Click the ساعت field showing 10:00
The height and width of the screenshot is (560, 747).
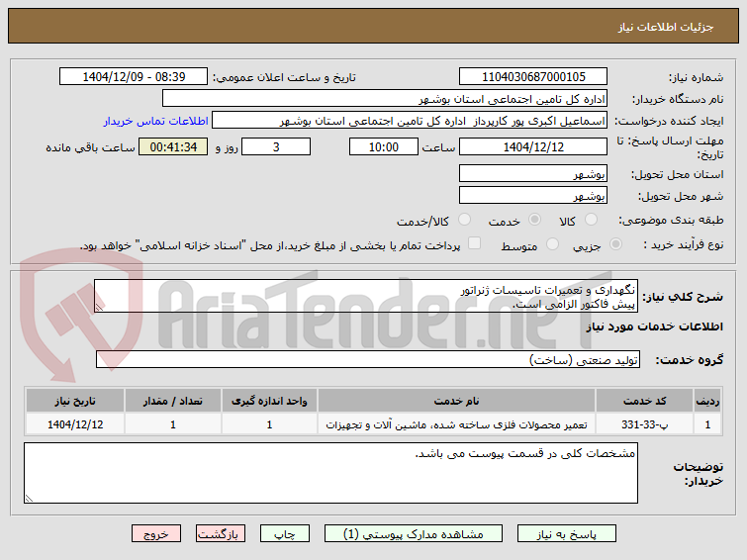[x=384, y=146]
